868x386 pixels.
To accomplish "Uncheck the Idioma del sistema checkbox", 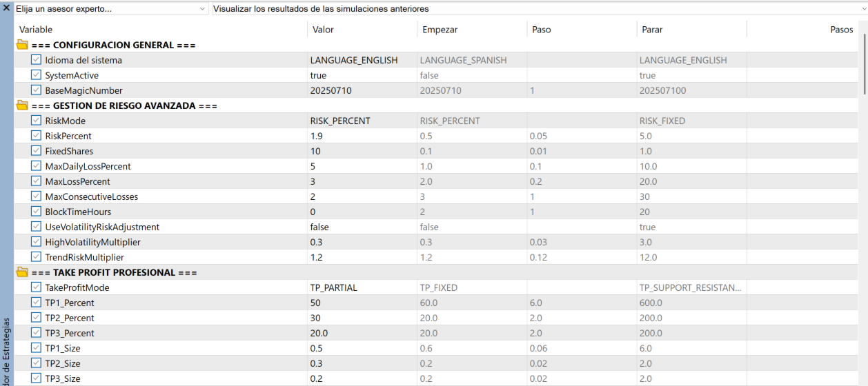I will tap(37, 61).
